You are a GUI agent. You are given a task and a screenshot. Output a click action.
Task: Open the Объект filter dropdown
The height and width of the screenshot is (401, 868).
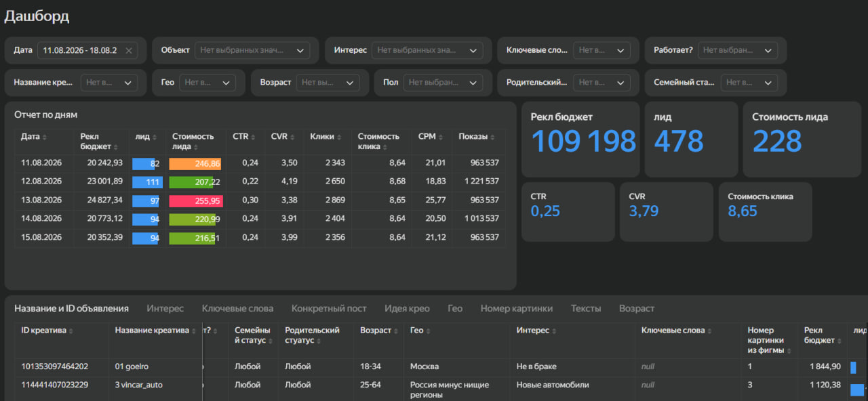click(252, 50)
